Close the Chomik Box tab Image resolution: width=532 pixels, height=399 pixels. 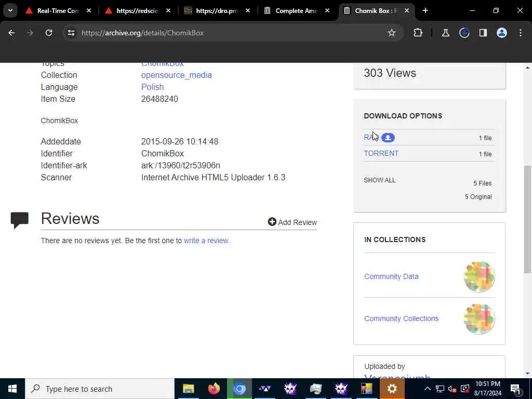pyautogui.click(x=407, y=11)
